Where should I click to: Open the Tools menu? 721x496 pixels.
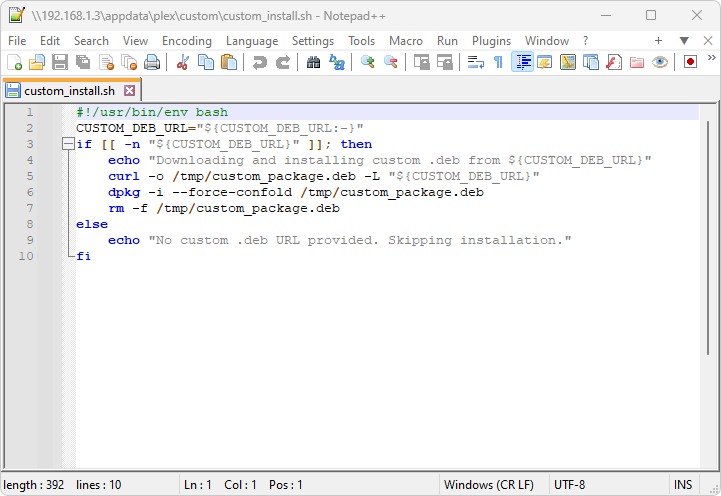361,41
